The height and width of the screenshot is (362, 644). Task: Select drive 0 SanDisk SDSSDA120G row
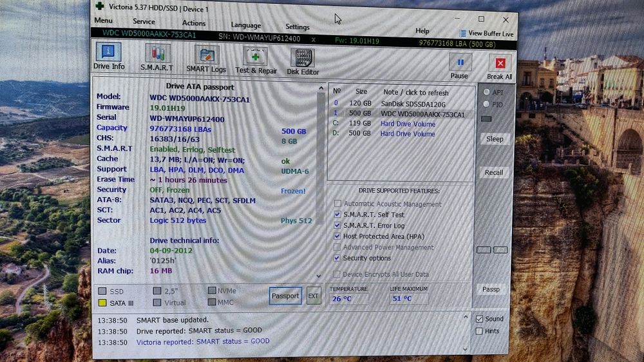(x=401, y=104)
